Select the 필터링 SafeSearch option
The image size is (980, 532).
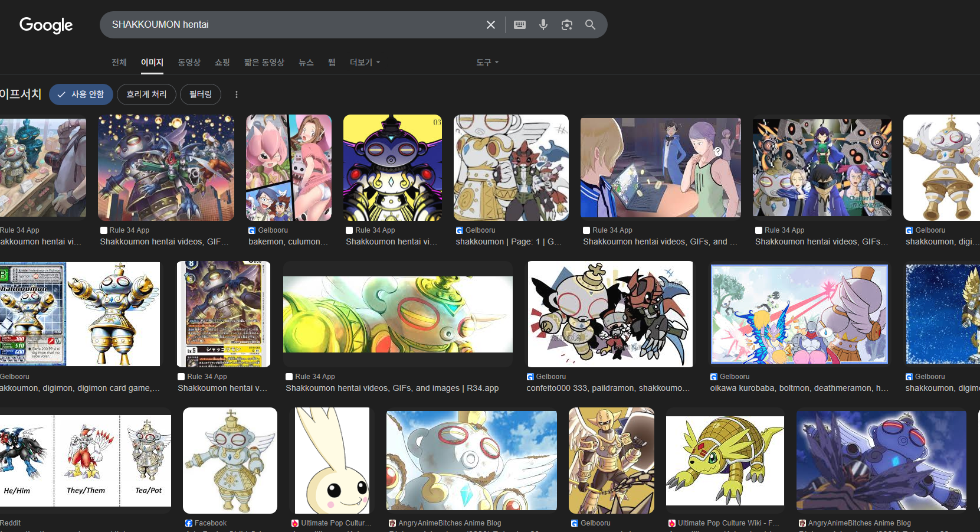(201, 94)
